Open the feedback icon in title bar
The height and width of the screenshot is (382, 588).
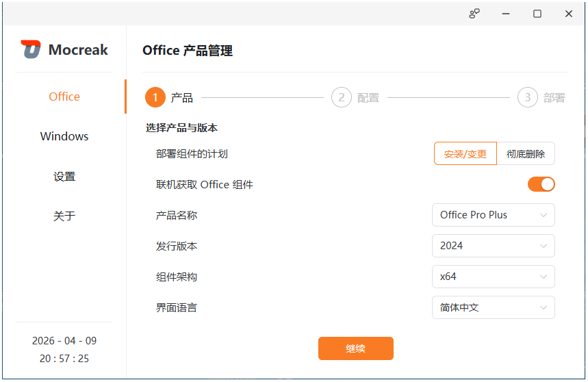(474, 14)
